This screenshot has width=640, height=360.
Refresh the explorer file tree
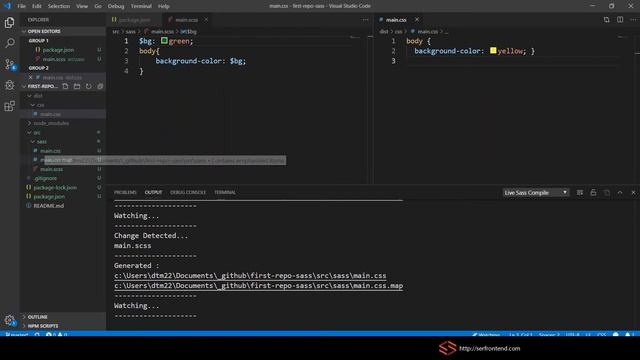tap(89, 86)
